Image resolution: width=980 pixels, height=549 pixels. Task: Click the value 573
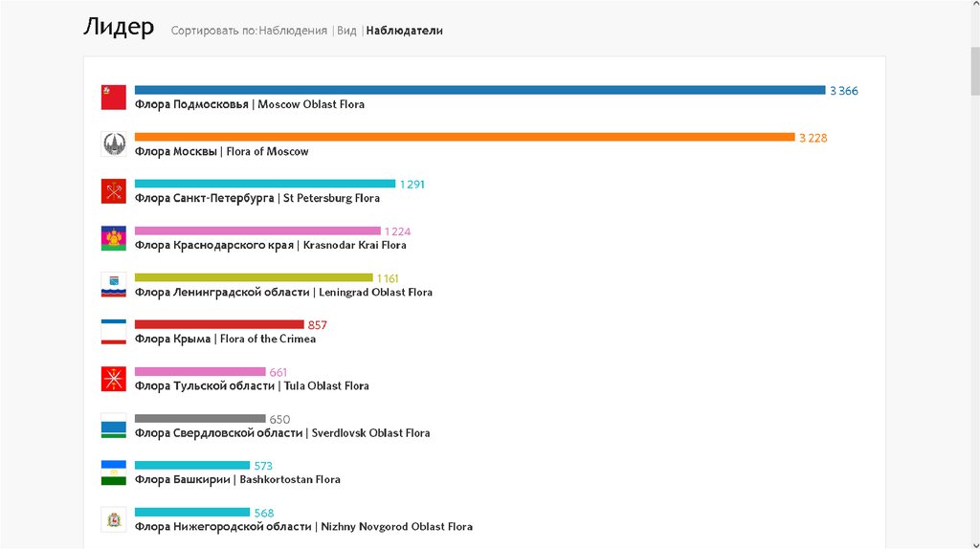tap(263, 466)
